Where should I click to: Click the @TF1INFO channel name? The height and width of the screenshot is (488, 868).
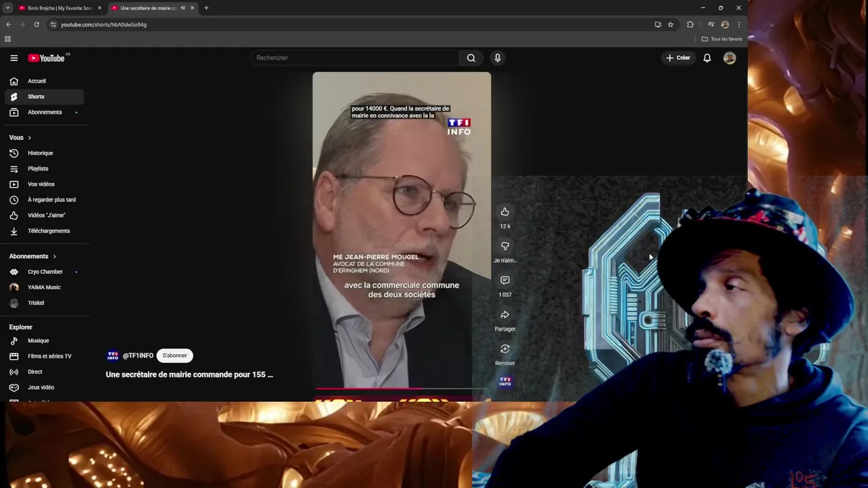tap(138, 355)
